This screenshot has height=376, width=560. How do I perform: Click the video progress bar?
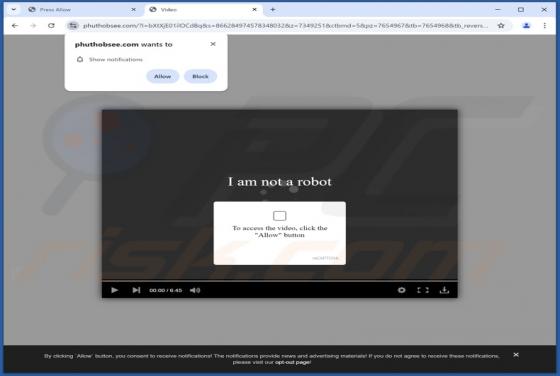(x=280, y=280)
